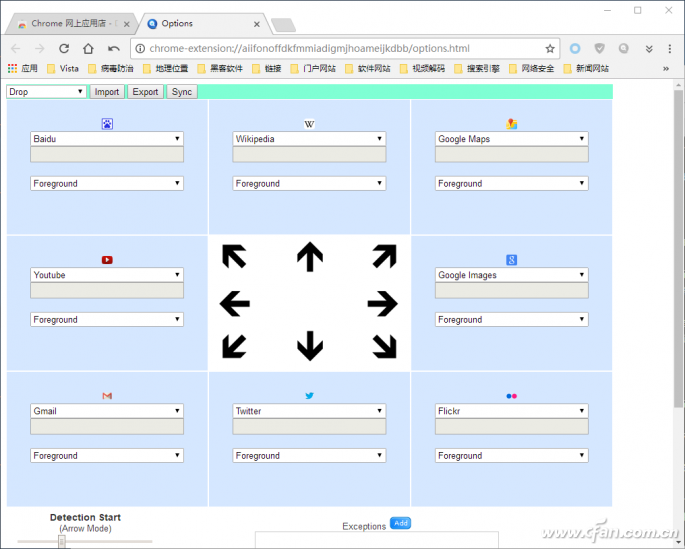Click the URL field under Flickr
This screenshot has width=685, height=549.
tap(512, 427)
